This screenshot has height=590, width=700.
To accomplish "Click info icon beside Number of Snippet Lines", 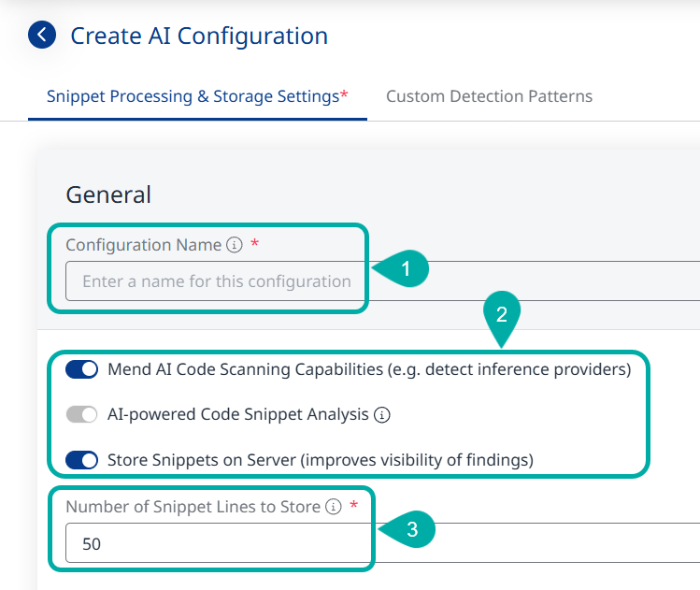I will 334,507.
